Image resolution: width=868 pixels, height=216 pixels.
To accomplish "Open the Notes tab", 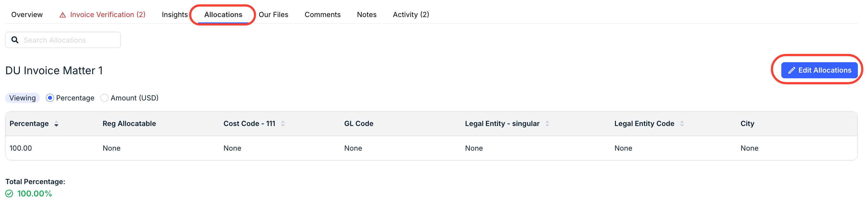I will tap(367, 15).
